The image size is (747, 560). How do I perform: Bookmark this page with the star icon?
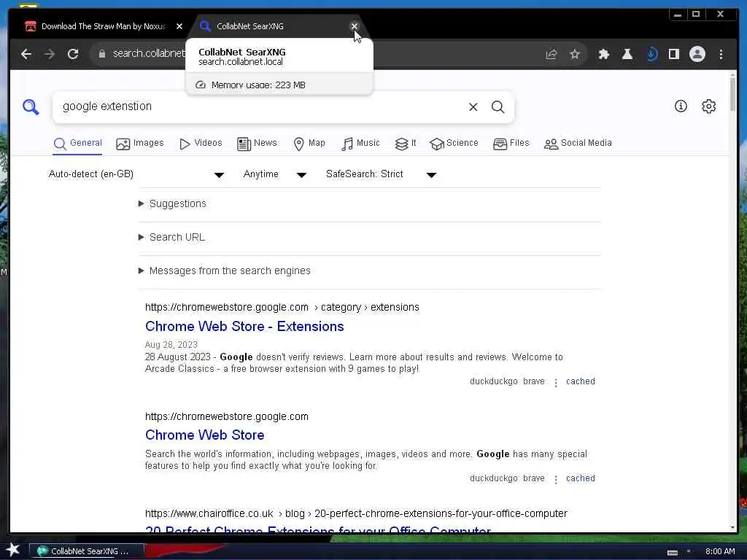pos(575,54)
